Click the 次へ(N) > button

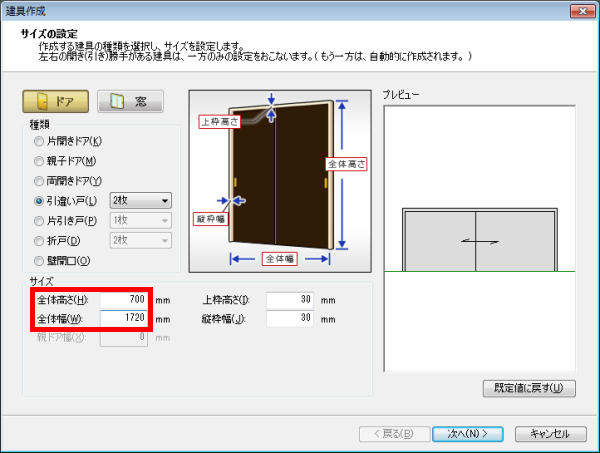468,434
